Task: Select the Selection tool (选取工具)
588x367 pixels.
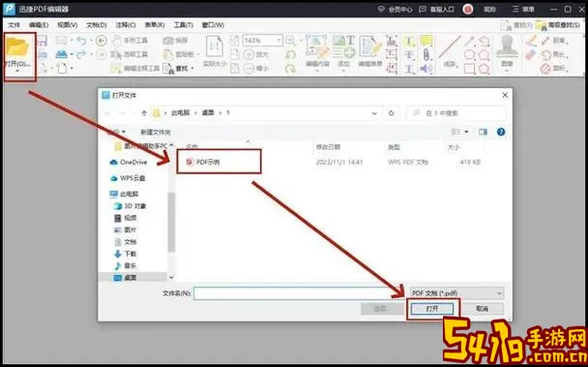Action: [x=131, y=55]
